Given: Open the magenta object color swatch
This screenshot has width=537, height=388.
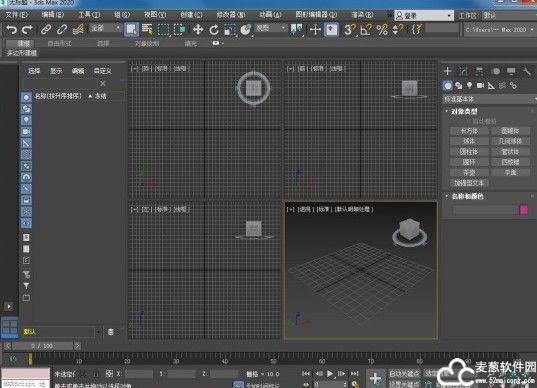Looking at the screenshot, I should 524,210.
